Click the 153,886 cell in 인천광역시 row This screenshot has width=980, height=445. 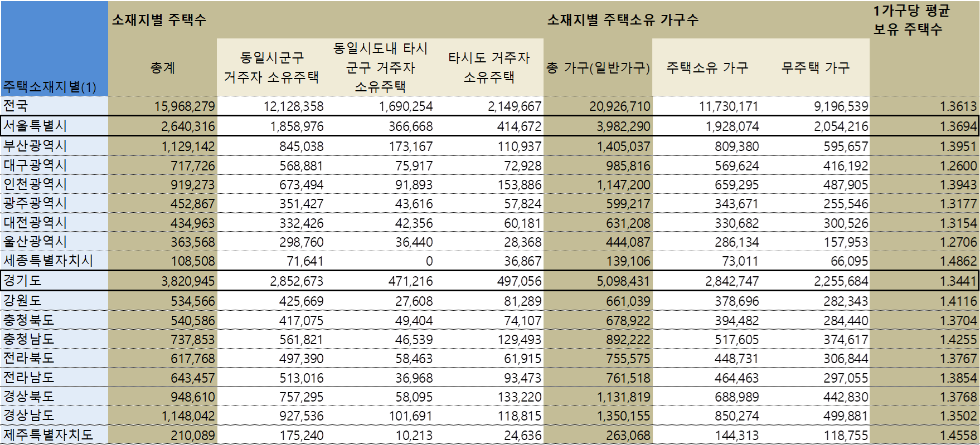pyautogui.click(x=489, y=184)
